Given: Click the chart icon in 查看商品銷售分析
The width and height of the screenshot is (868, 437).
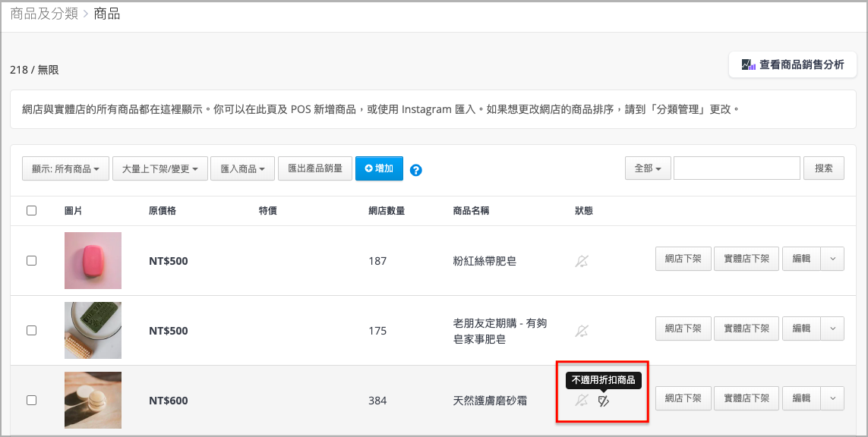Looking at the screenshot, I should click(749, 64).
